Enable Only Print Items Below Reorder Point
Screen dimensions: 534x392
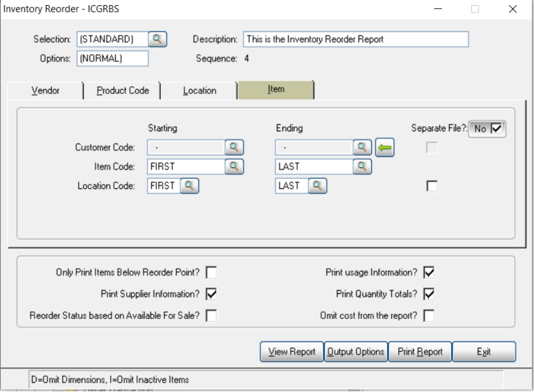(x=211, y=272)
